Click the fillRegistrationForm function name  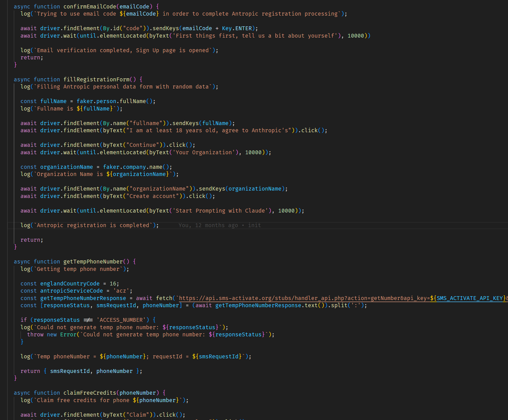[96, 80]
